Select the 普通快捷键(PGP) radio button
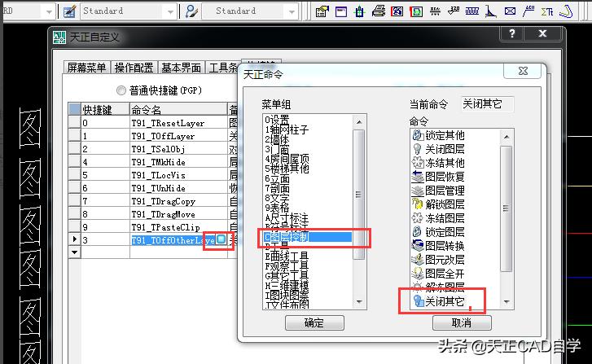The image size is (592, 364). pyautogui.click(x=121, y=90)
